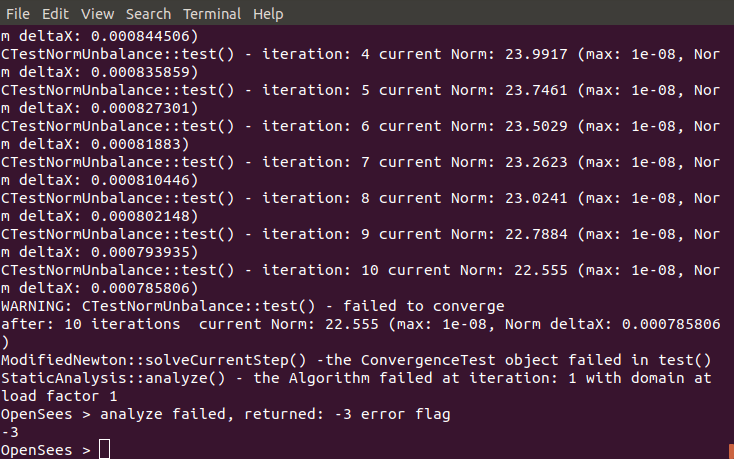Click the 'analyze failed, returned: -3' line

click(227, 414)
